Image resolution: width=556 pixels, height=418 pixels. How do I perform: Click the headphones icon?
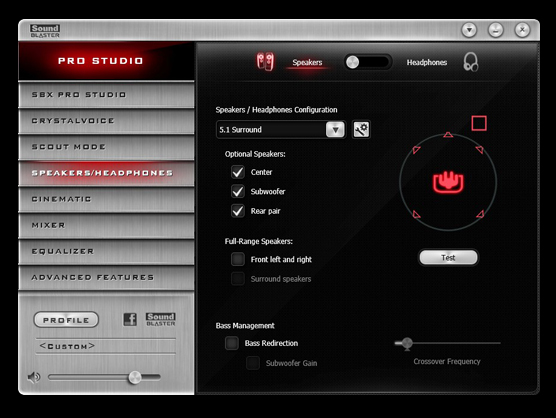pyautogui.click(x=471, y=62)
